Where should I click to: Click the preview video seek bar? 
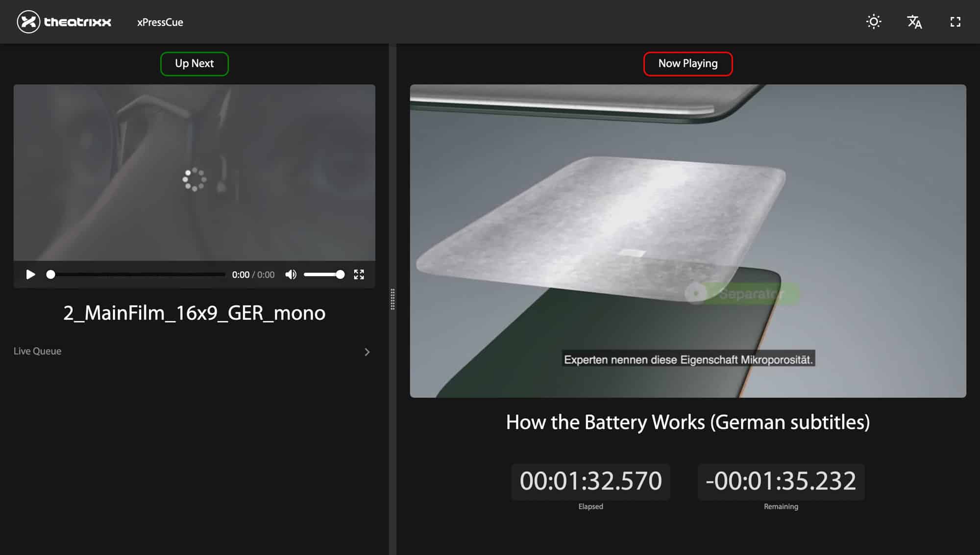click(137, 275)
